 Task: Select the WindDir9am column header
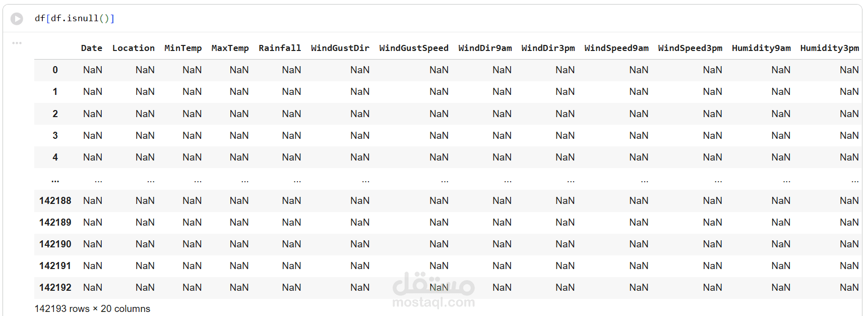[x=485, y=48]
